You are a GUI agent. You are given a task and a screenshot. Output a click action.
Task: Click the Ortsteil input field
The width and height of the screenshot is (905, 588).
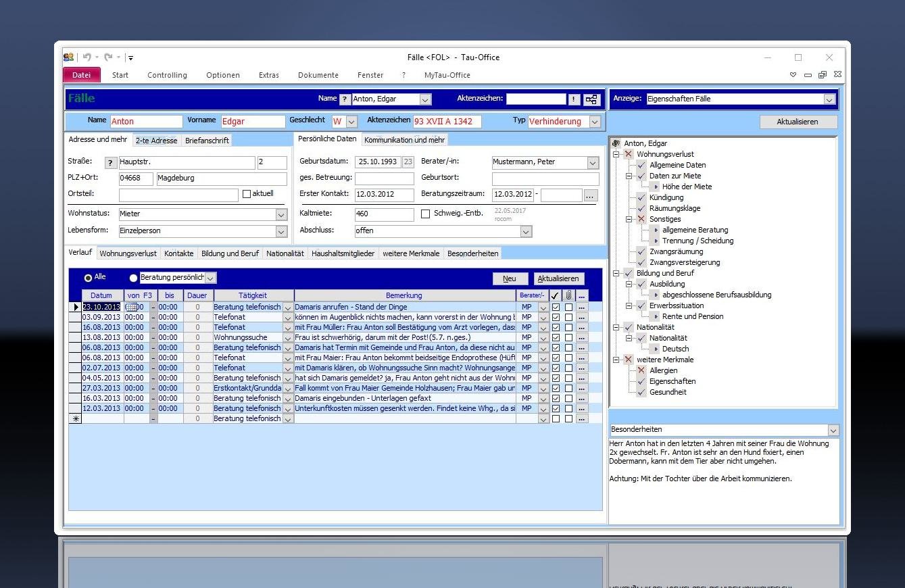178,195
